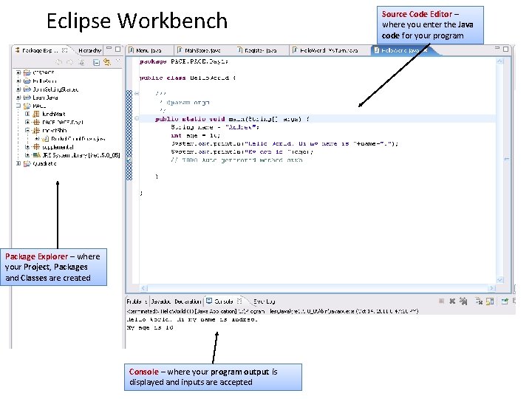Click the overview ruler marker beside the editor
Viewport: 532px width, 399px height.
507,159
